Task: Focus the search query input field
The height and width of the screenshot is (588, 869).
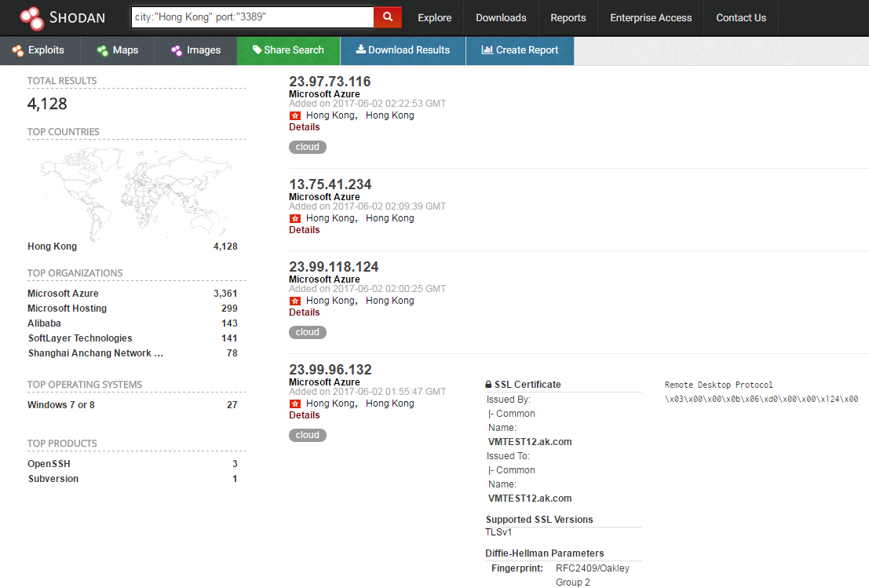Action: (x=252, y=17)
